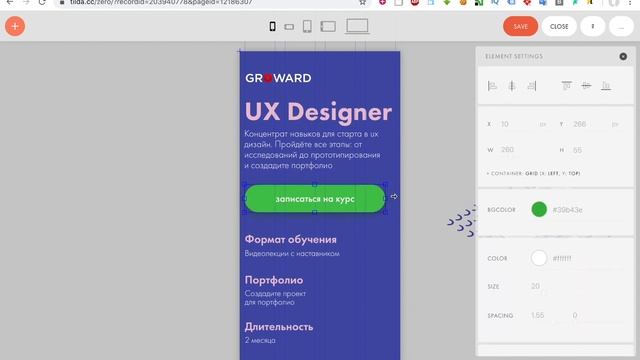
Task: Select the «Портфолио» heading
Action: [x=274, y=280]
